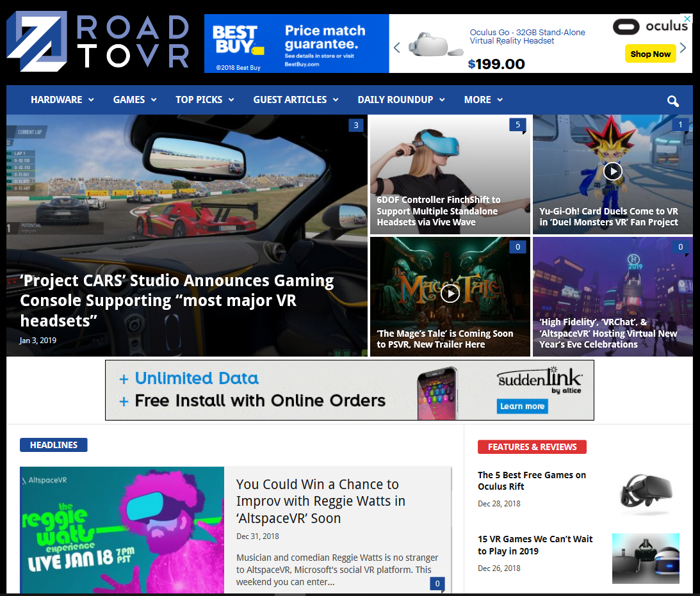Click the Dec 31, 2018 article date
Screen dimensions: 700x596
(257, 536)
